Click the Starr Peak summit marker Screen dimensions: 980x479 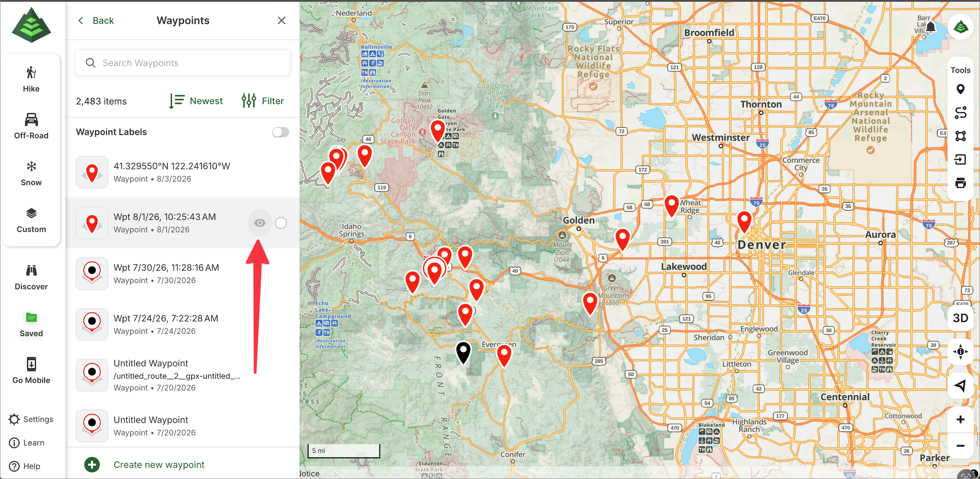point(424,85)
